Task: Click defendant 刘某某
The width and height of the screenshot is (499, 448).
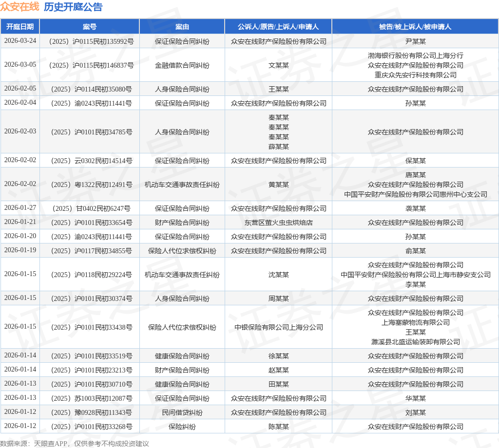Action: (415, 413)
